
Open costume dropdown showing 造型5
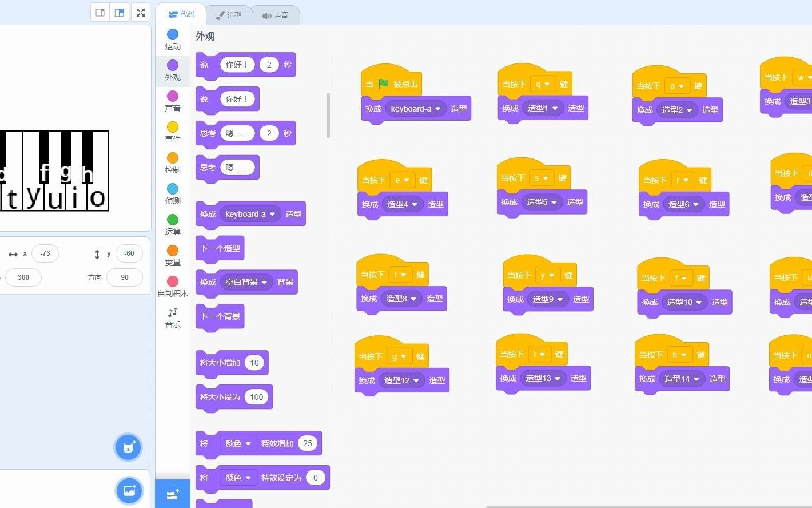point(542,202)
